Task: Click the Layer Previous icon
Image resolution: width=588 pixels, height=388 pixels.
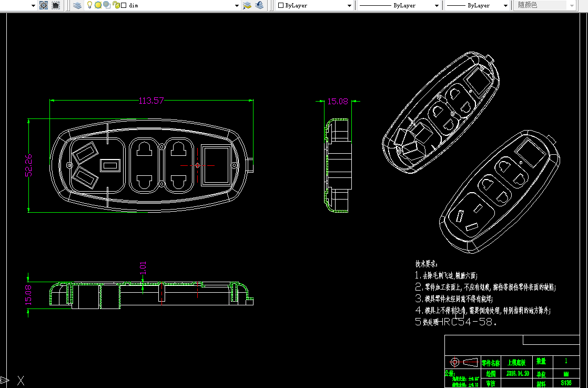Action: coord(259,5)
